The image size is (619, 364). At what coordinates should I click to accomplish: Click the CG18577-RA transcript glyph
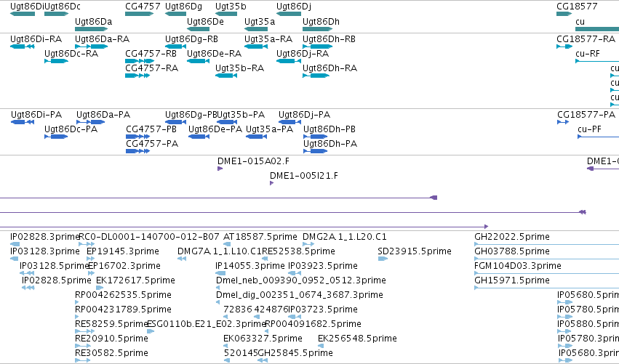point(564,46)
